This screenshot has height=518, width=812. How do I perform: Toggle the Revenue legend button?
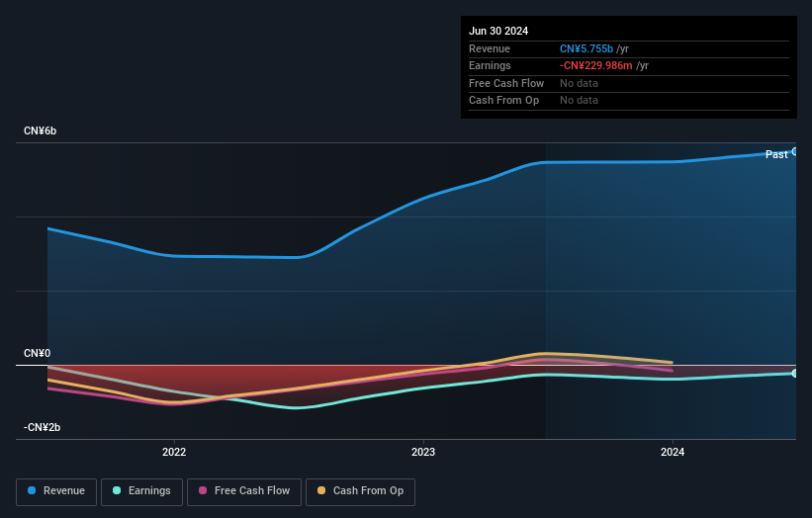(x=56, y=491)
